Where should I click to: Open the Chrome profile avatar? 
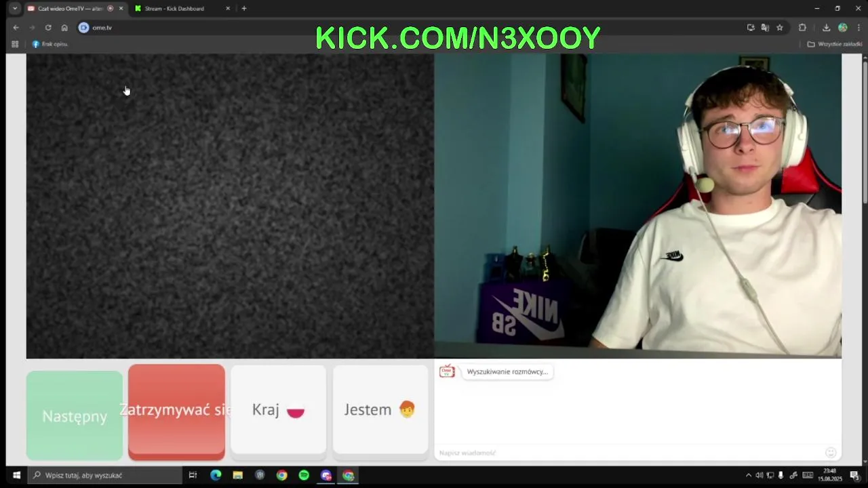(x=843, y=28)
